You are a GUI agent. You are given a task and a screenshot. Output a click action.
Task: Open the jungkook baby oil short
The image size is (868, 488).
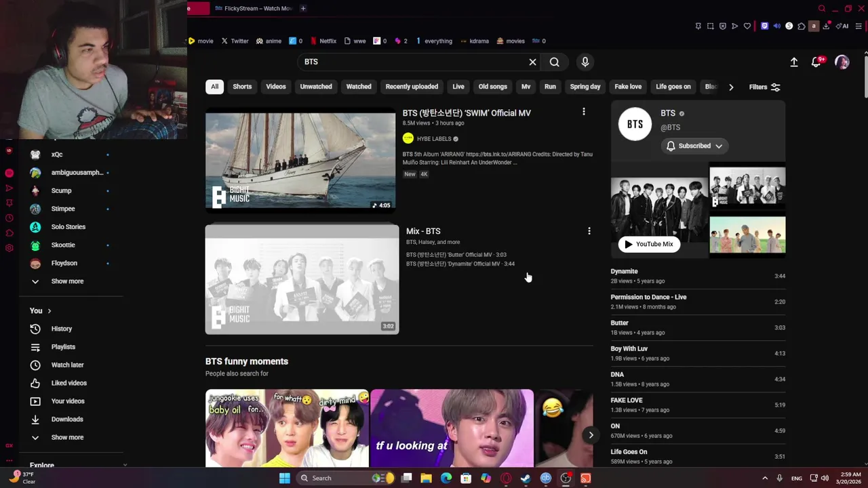point(287,428)
